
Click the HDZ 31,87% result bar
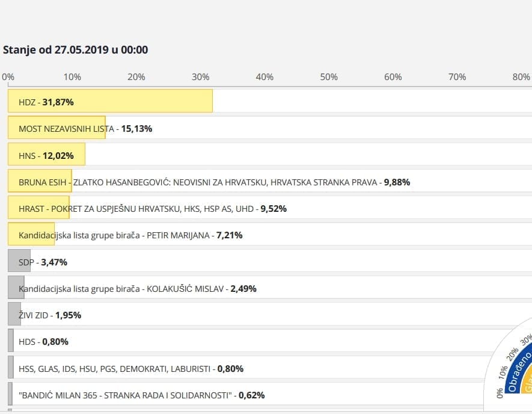[110, 101]
